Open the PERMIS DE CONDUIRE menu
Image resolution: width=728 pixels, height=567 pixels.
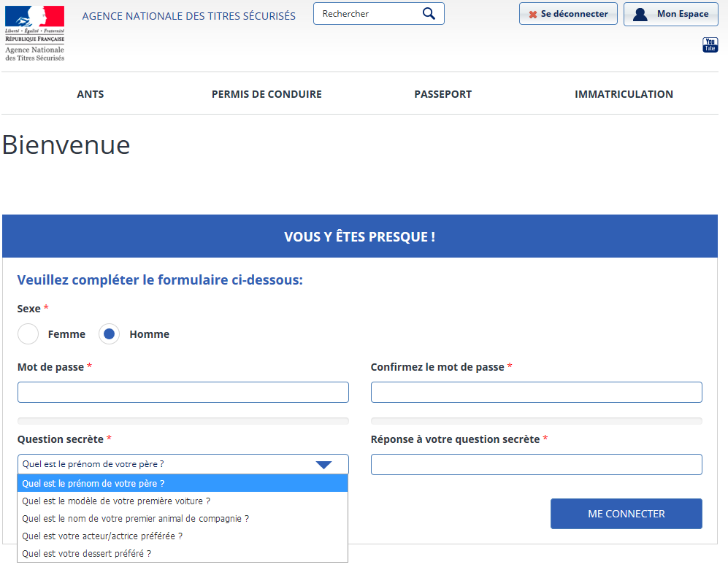click(x=267, y=94)
